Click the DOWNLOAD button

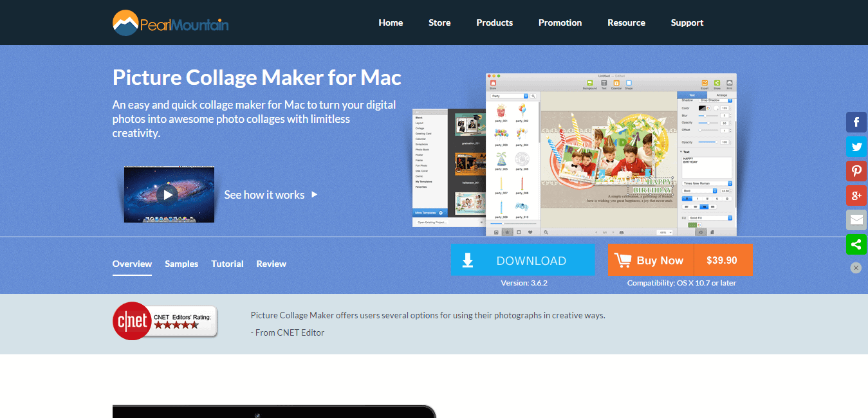523,260
